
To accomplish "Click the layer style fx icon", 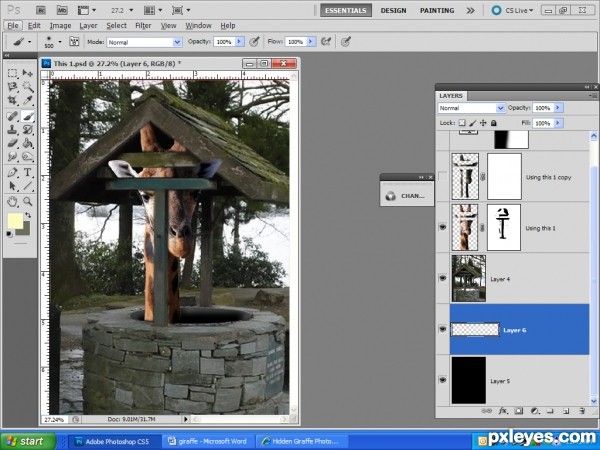I will (x=503, y=411).
